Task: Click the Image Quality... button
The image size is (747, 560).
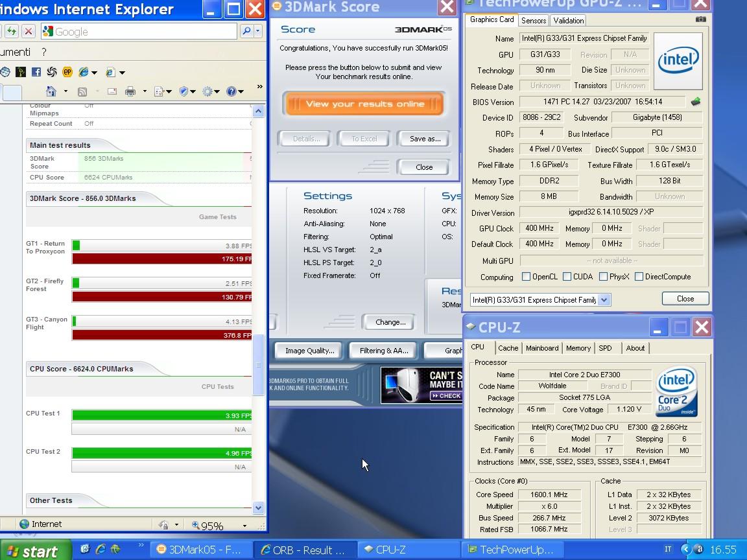Action: 310,351
